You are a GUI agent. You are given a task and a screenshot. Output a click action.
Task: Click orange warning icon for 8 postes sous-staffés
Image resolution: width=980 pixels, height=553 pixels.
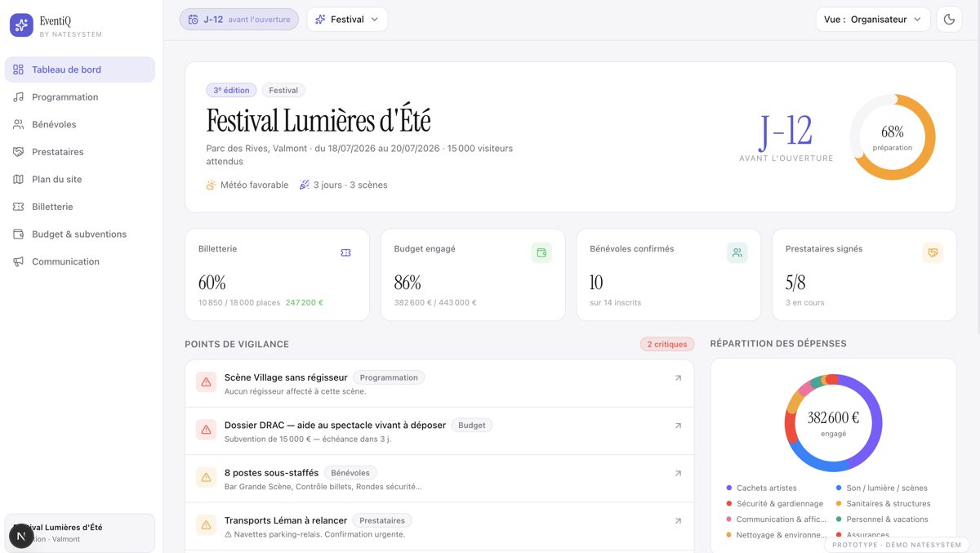206,477
